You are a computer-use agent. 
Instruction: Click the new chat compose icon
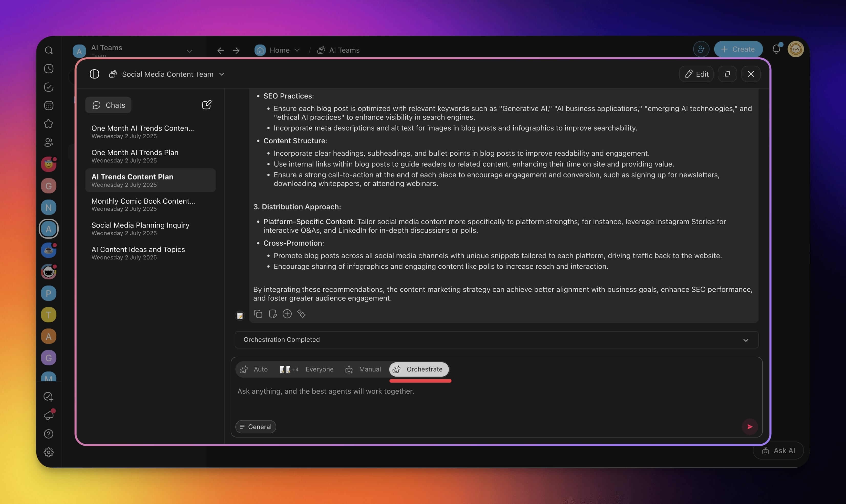(206, 105)
